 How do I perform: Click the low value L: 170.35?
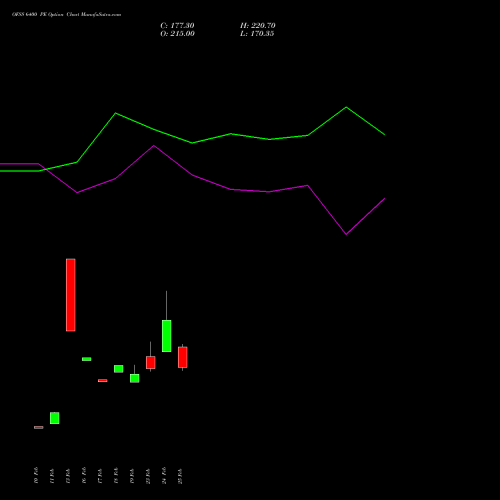point(257,34)
